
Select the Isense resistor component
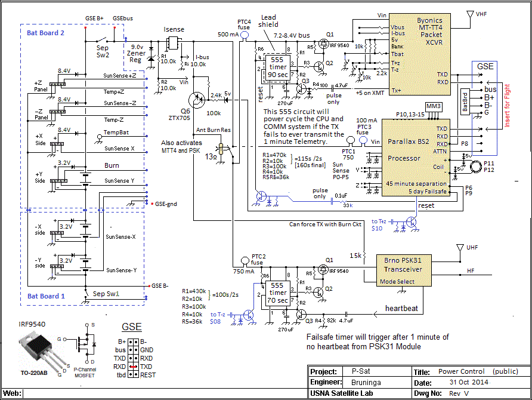(174, 43)
